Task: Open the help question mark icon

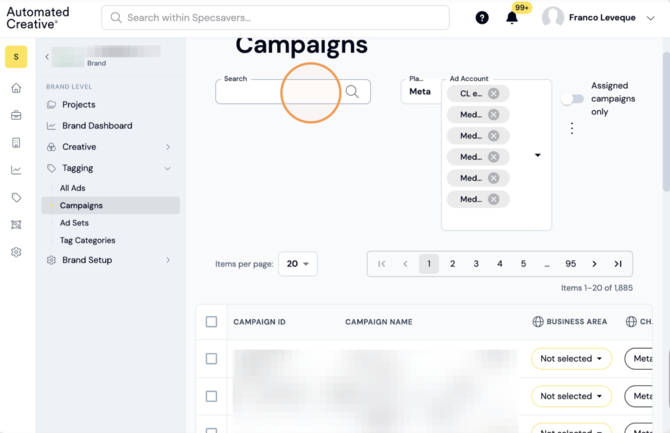Action: coord(482,18)
